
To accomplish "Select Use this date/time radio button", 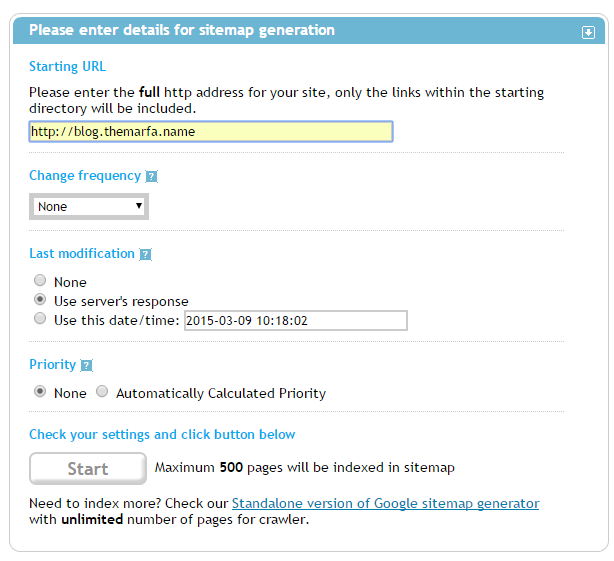I will [x=40, y=318].
